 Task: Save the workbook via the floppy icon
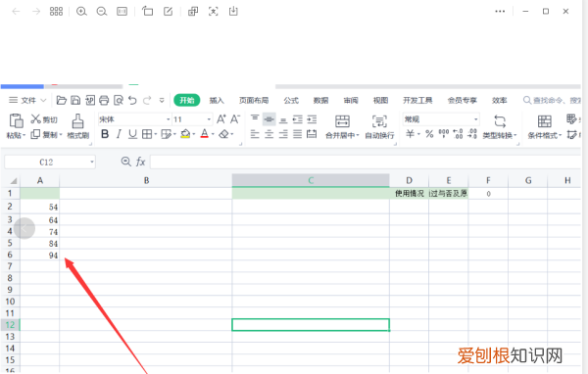pyautogui.click(x=75, y=100)
